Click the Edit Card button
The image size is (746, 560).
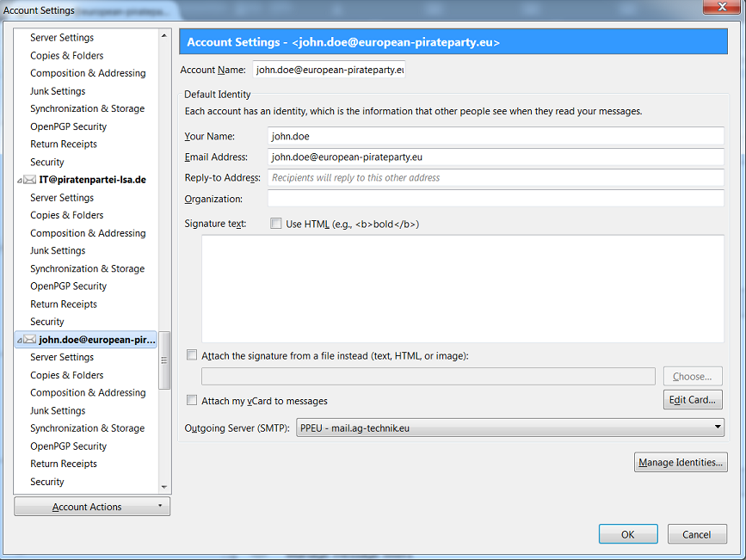[x=692, y=400]
